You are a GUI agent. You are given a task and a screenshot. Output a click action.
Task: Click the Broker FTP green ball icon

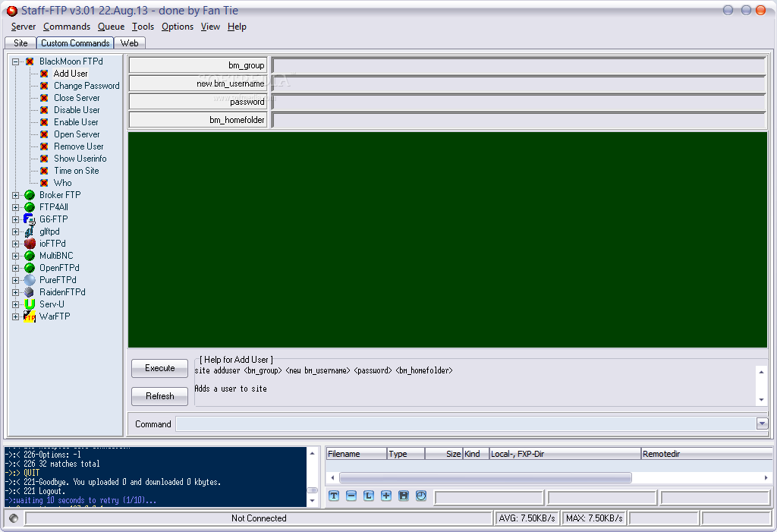pos(30,195)
